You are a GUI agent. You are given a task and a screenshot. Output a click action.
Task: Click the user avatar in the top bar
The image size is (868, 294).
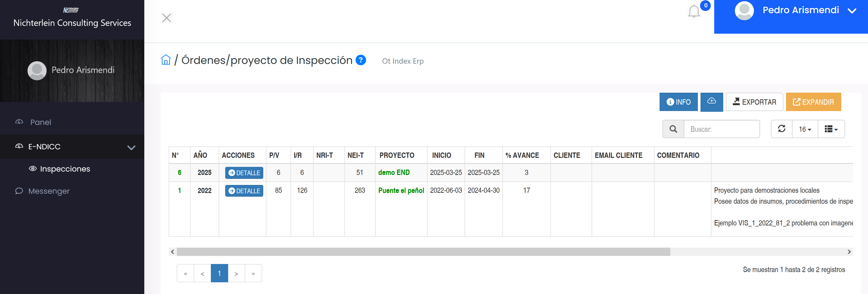(x=744, y=11)
